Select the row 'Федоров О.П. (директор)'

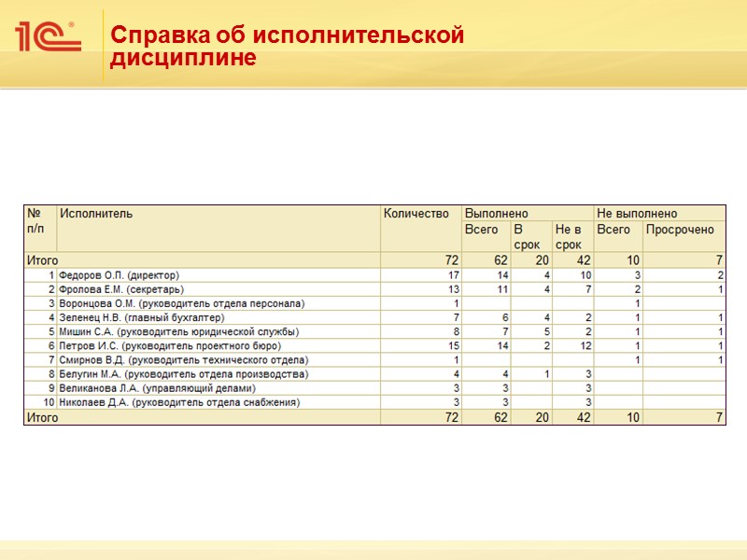point(374,275)
